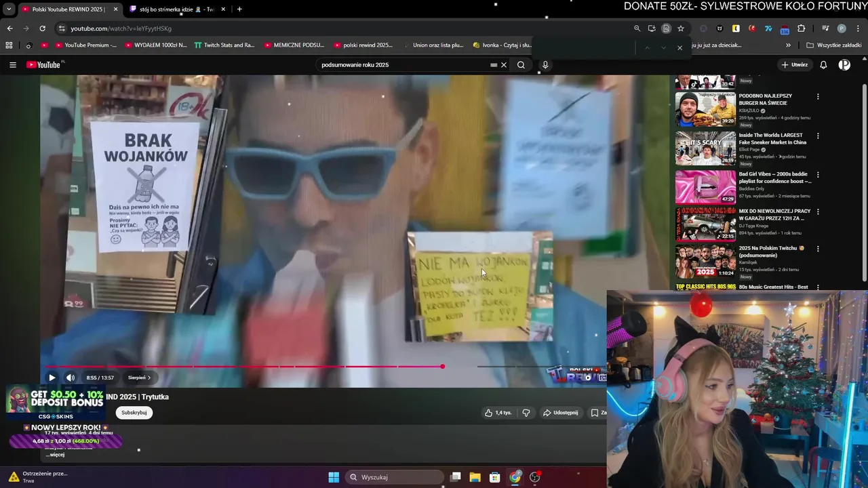Open Task View from the taskbar
This screenshot has height=488, width=868.
(456, 477)
